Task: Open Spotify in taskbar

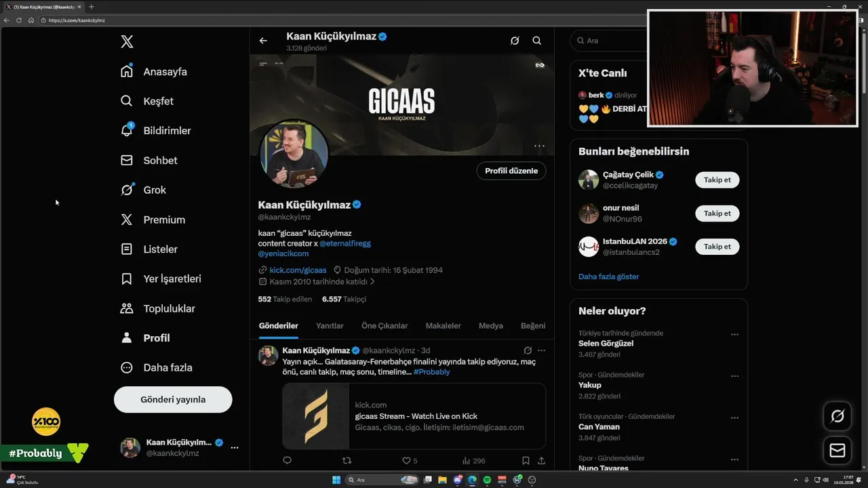Action: point(488,480)
